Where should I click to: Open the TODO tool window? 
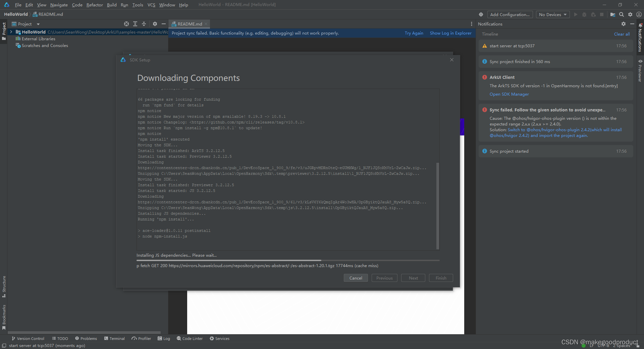(60, 339)
